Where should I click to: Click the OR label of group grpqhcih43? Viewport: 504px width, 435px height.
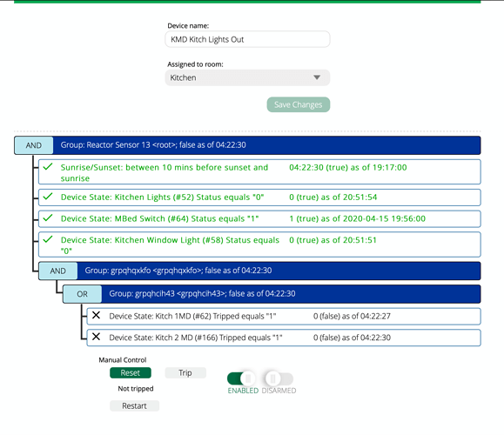point(83,294)
